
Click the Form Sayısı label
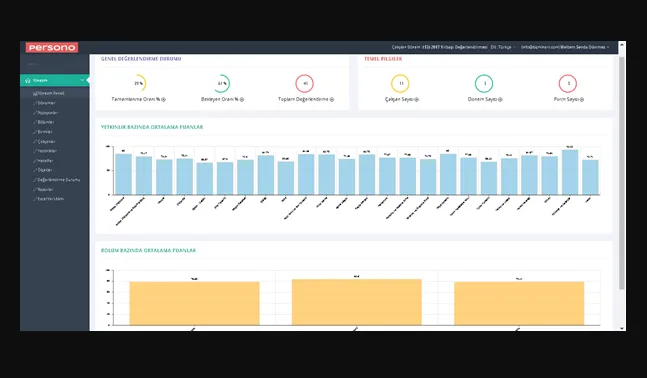(566, 99)
